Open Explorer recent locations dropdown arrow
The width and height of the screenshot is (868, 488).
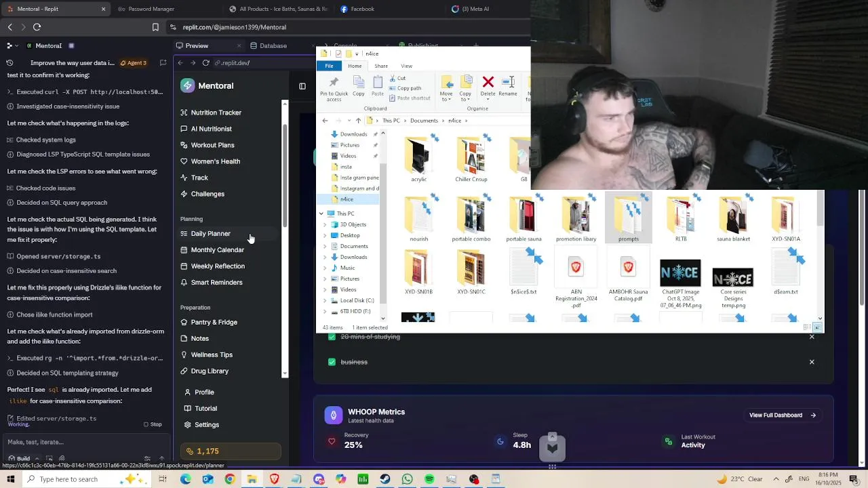[x=349, y=121]
